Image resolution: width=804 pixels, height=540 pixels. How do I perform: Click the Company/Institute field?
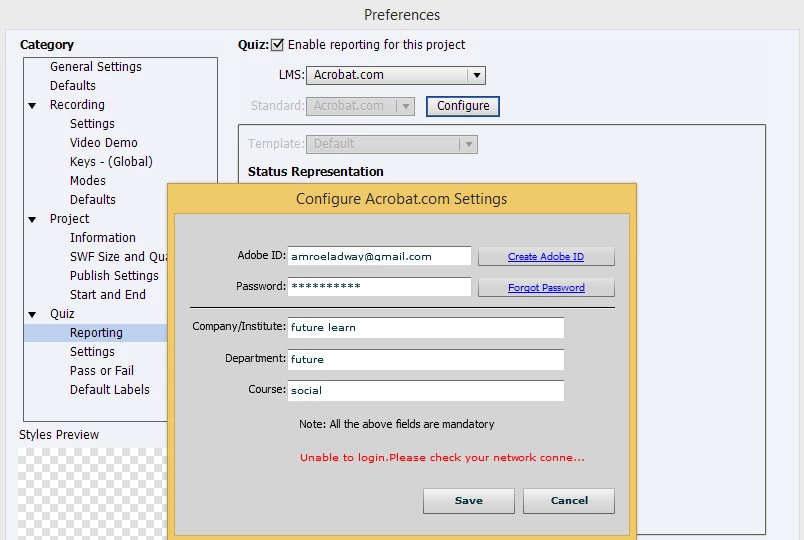coord(426,328)
